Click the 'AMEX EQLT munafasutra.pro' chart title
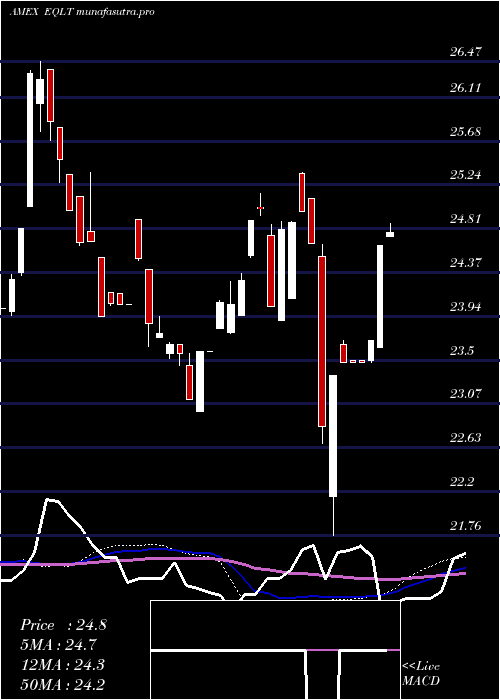Viewport: 500px width, 700px height. point(82,12)
